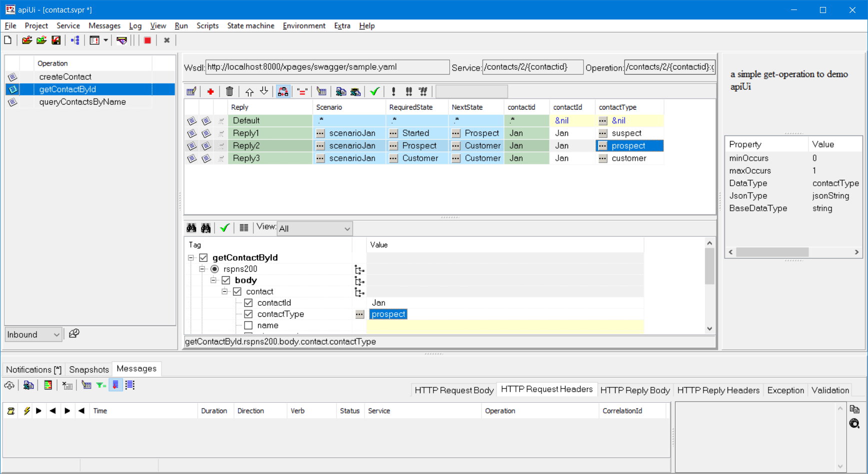Image resolution: width=868 pixels, height=474 pixels.
Task: Check the name checkbox
Action: click(x=248, y=325)
